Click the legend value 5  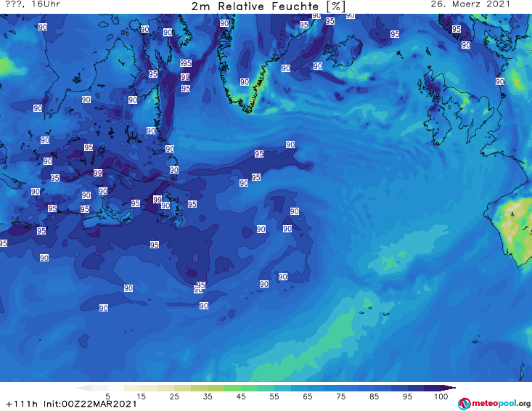(107, 396)
